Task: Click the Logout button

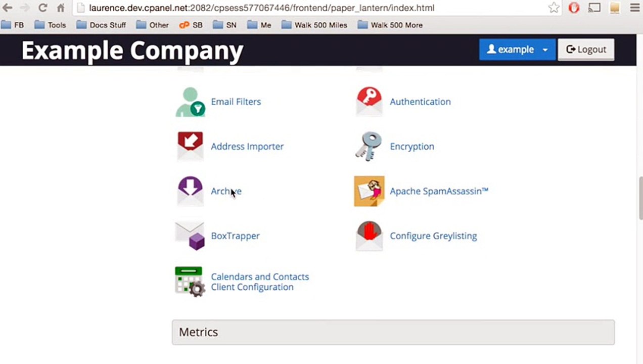Action: 586,50
